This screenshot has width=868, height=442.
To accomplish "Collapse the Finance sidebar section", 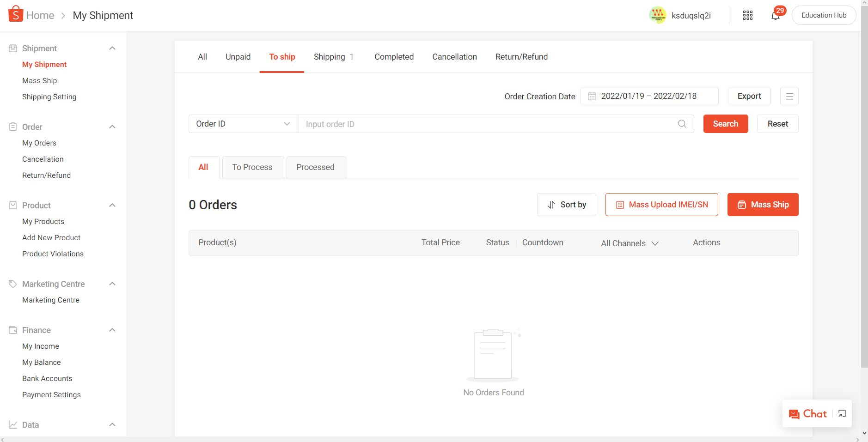I will point(112,330).
